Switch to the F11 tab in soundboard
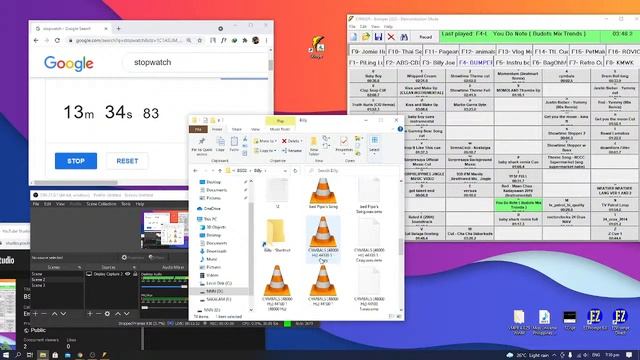This screenshot has height=360, width=640. click(441, 51)
